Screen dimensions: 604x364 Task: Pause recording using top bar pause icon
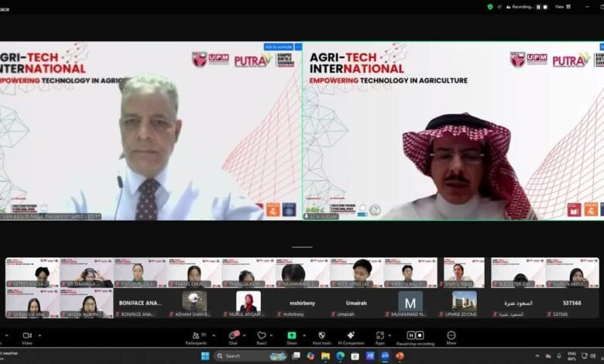coord(538,7)
